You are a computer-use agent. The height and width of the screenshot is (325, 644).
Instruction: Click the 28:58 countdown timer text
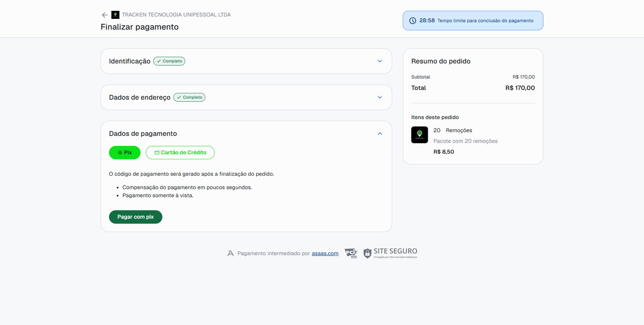(x=427, y=21)
